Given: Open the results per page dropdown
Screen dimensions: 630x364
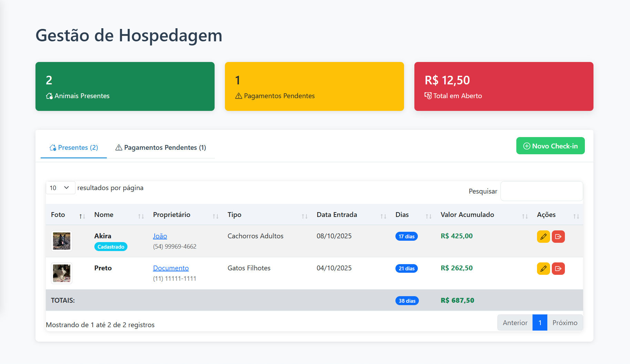Looking at the screenshot, I should (x=60, y=188).
